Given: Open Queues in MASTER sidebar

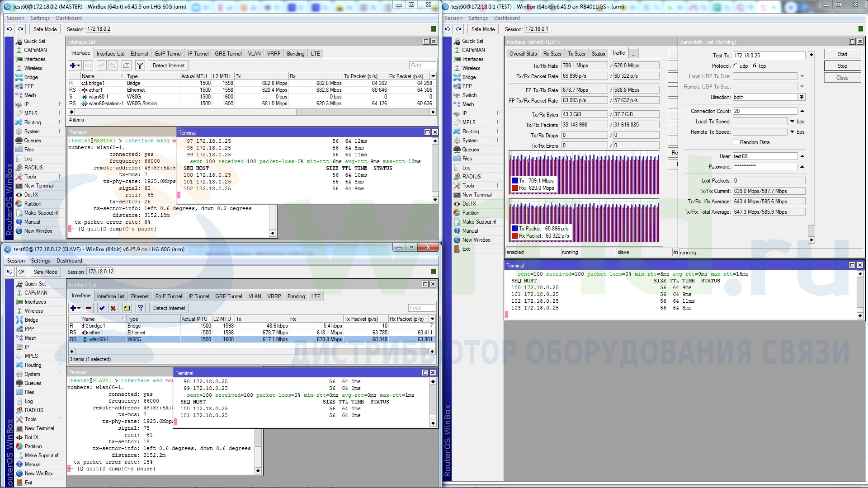Looking at the screenshot, I should [x=32, y=141].
